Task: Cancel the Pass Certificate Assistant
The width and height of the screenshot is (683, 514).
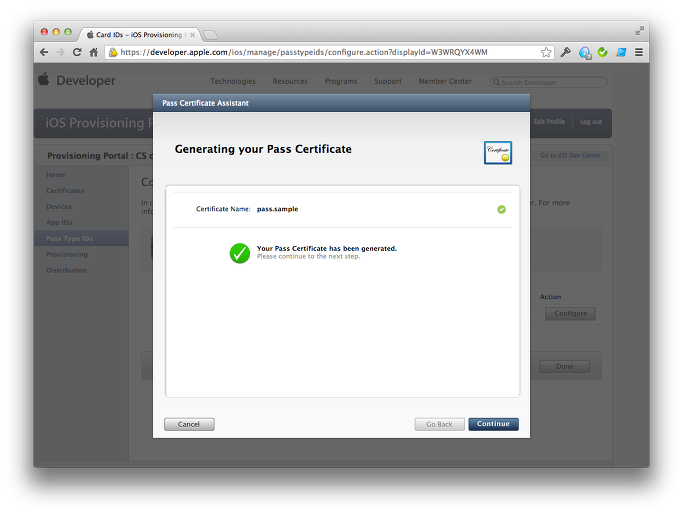Action: [x=189, y=424]
